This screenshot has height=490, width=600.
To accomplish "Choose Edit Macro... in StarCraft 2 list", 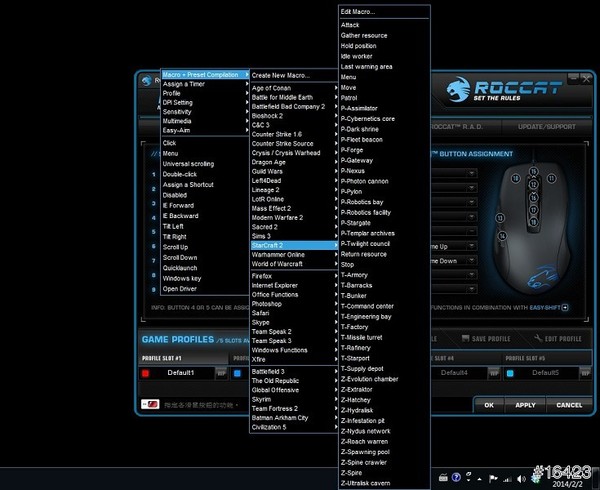I will tap(384, 12).
